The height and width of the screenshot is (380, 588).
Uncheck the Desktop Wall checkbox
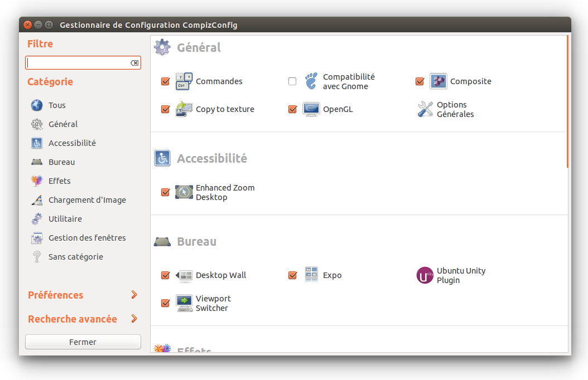pos(165,275)
